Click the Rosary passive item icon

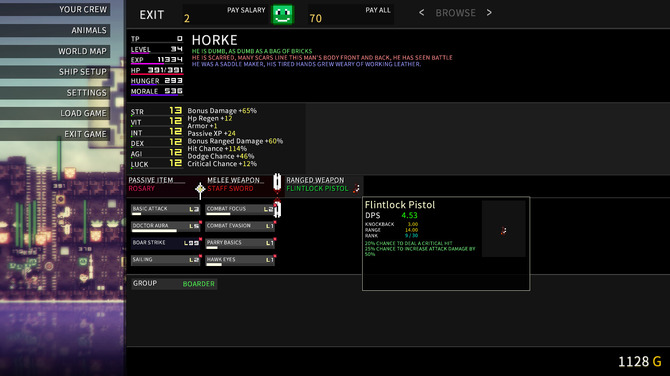pos(200,188)
